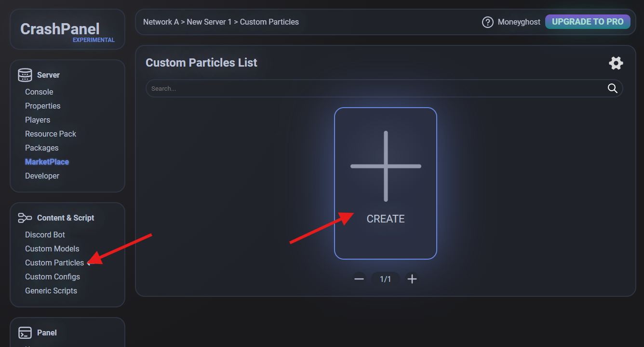Viewport: 644px width, 347px height.
Task: Select Players in the sidebar
Action: [x=38, y=120]
